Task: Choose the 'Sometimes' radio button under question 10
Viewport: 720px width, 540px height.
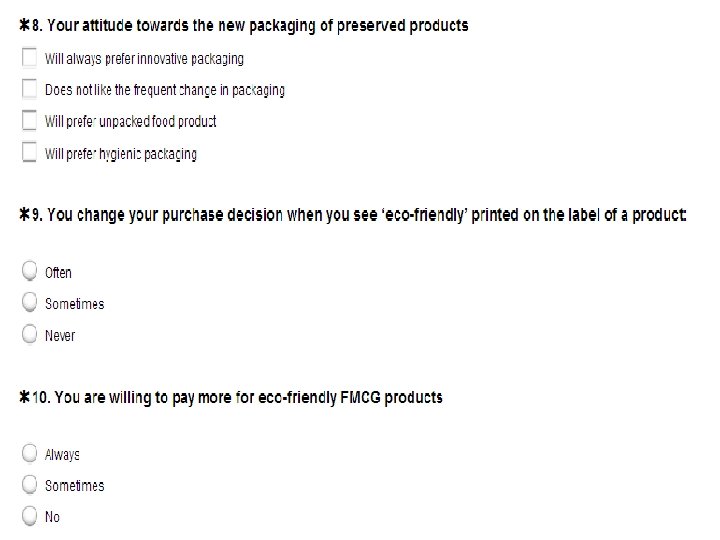Action: click(30, 485)
